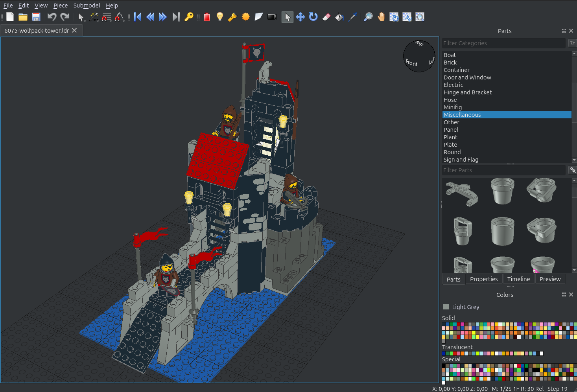Open the Piece menu
This screenshot has height=392, width=577.
[x=61, y=6]
